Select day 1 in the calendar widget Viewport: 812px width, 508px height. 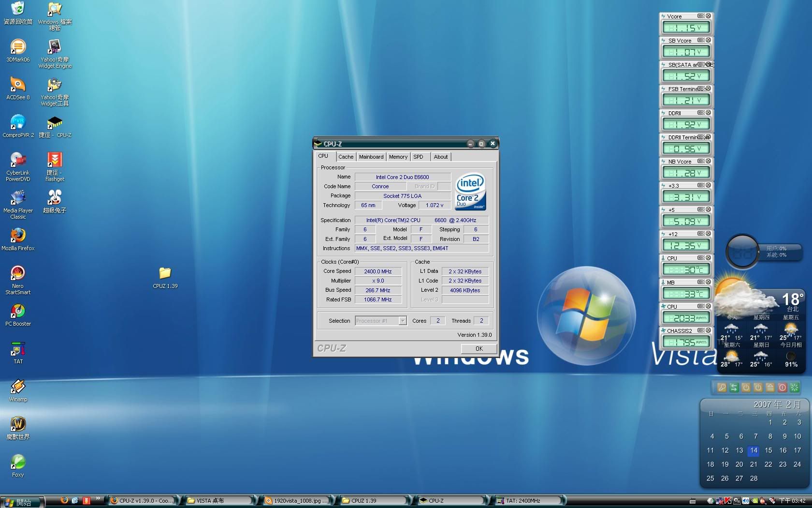pyautogui.click(x=770, y=422)
